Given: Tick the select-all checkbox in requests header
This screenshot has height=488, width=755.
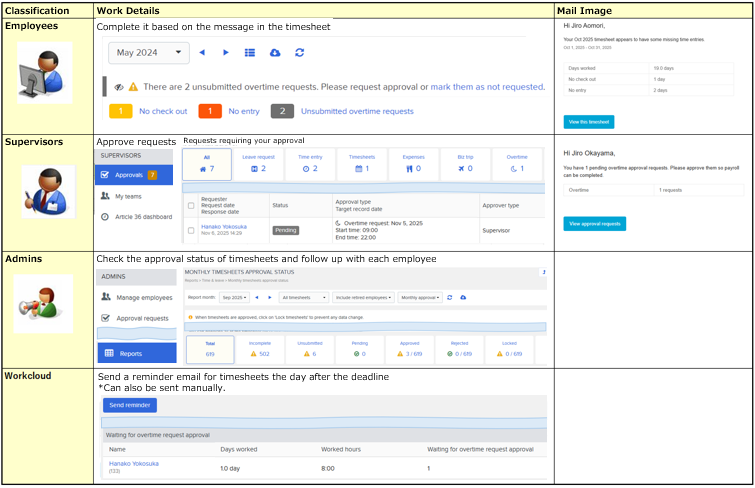Looking at the screenshot, I should [x=192, y=205].
